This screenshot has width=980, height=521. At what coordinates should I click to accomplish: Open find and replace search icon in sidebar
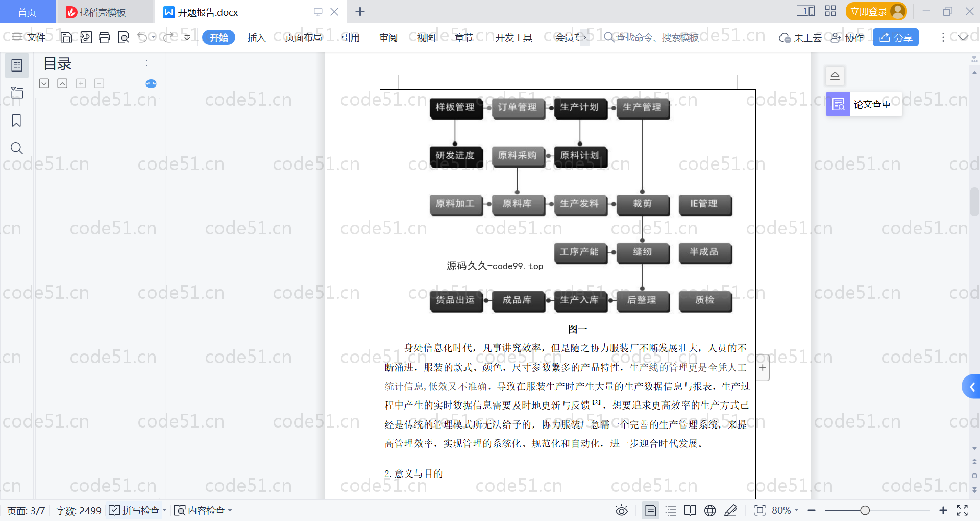[x=17, y=148]
